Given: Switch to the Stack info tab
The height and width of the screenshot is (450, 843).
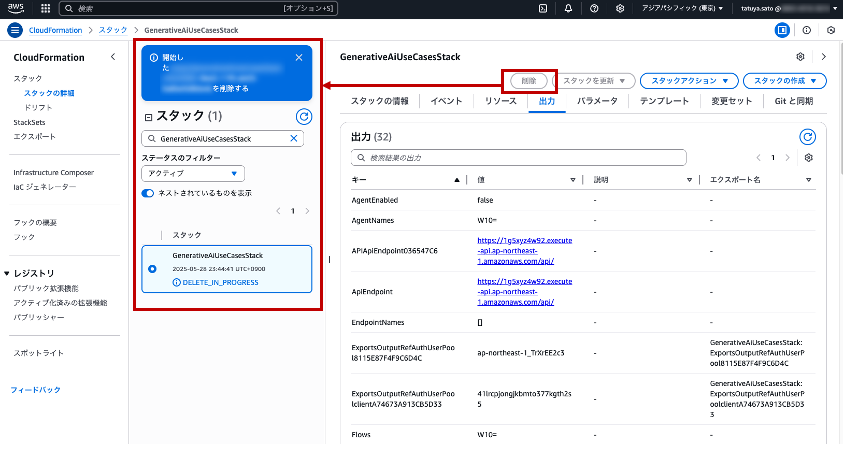Looking at the screenshot, I should (380, 101).
